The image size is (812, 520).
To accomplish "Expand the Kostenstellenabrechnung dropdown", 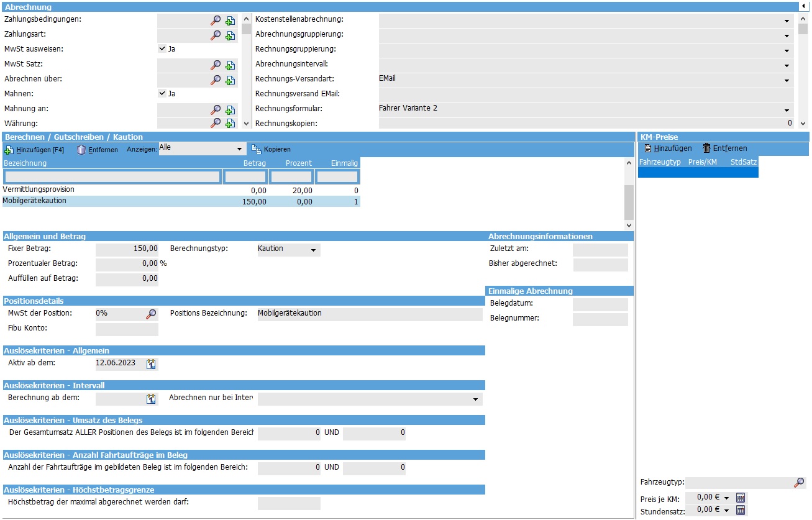I will tap(787, 21).
